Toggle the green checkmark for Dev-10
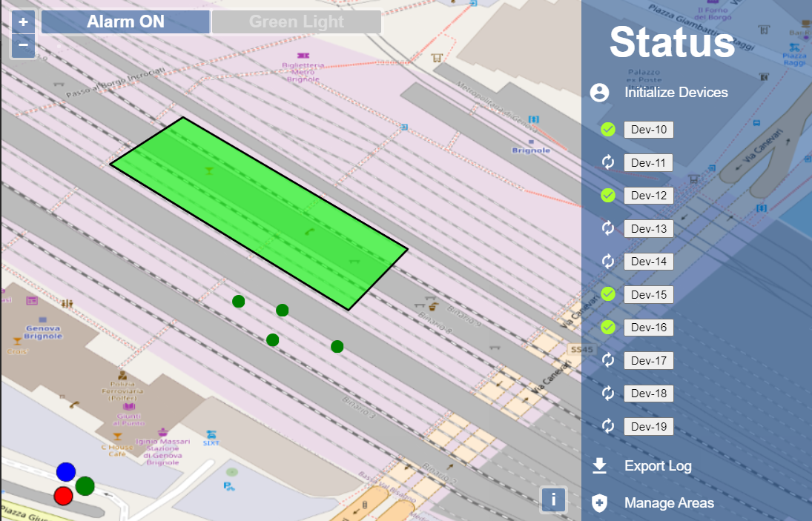812x521 pixels. (x=608, y=130)
